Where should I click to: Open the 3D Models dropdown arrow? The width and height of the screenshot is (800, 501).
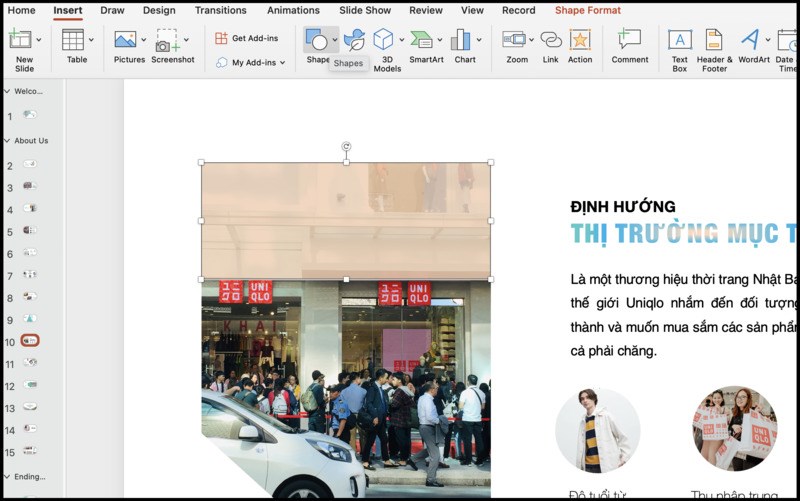(402, 39)
